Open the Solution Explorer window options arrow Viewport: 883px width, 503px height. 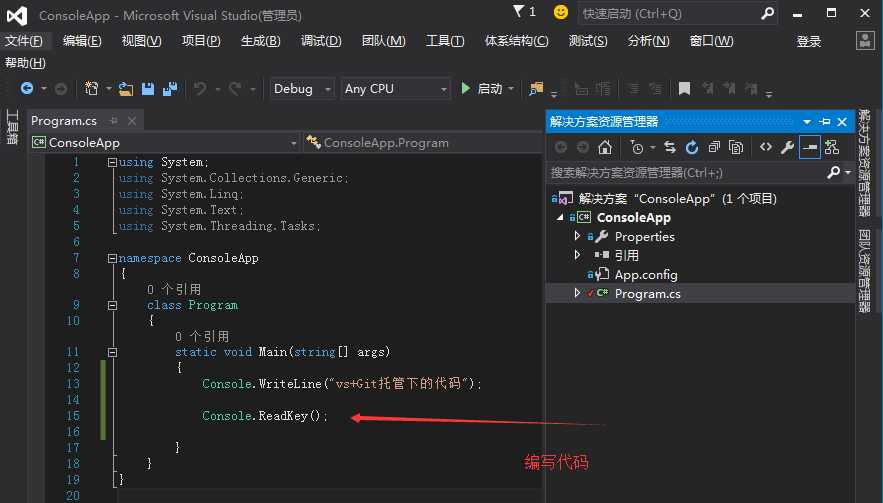[807, 122]
